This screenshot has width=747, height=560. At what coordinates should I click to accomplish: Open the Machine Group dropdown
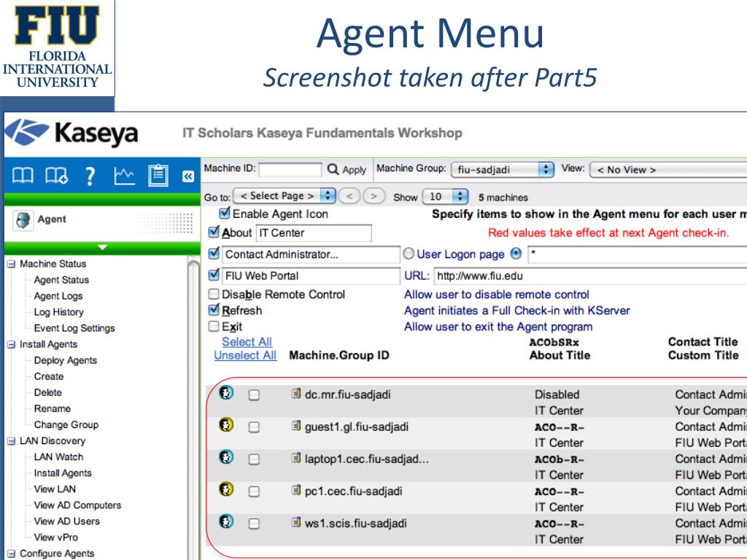(503, 169)
